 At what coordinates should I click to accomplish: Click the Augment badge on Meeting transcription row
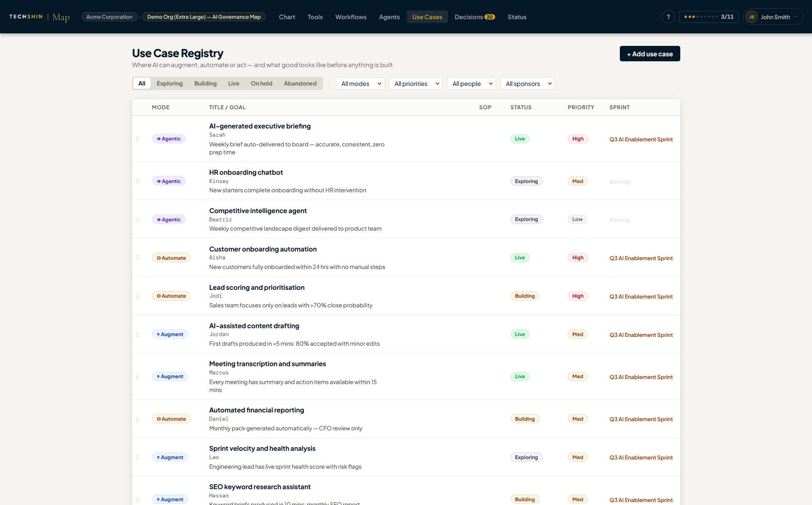170,377
